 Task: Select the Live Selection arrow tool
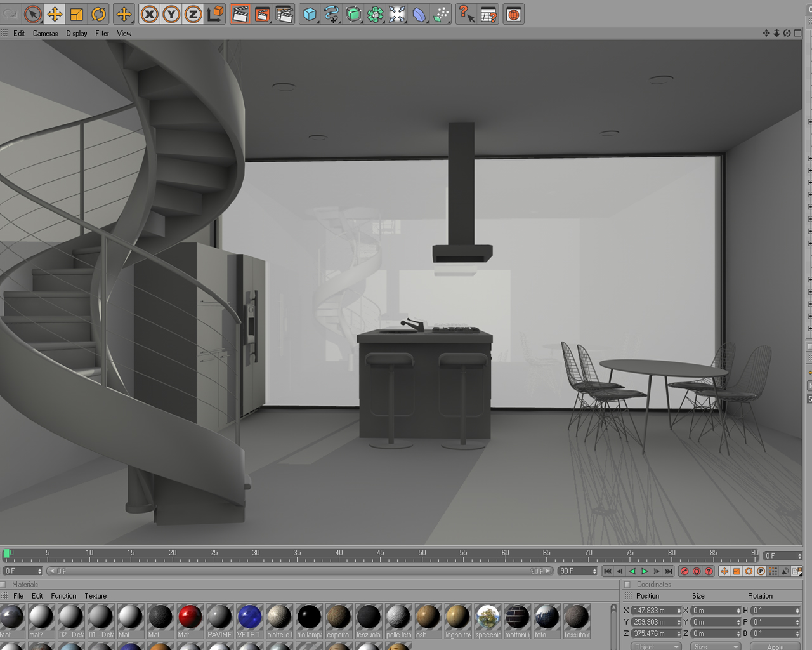(32, 13)
